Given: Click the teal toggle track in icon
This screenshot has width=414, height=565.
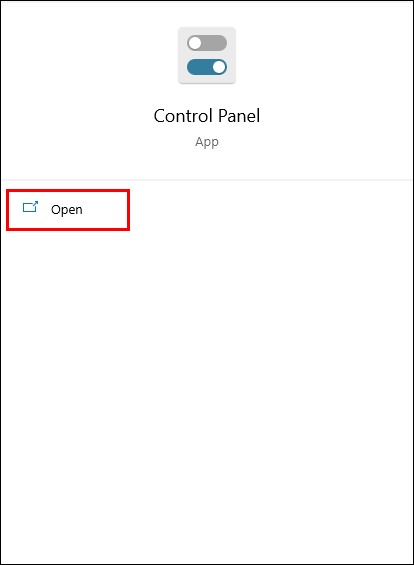Looking at the screenshot, I should pos(207,67).
